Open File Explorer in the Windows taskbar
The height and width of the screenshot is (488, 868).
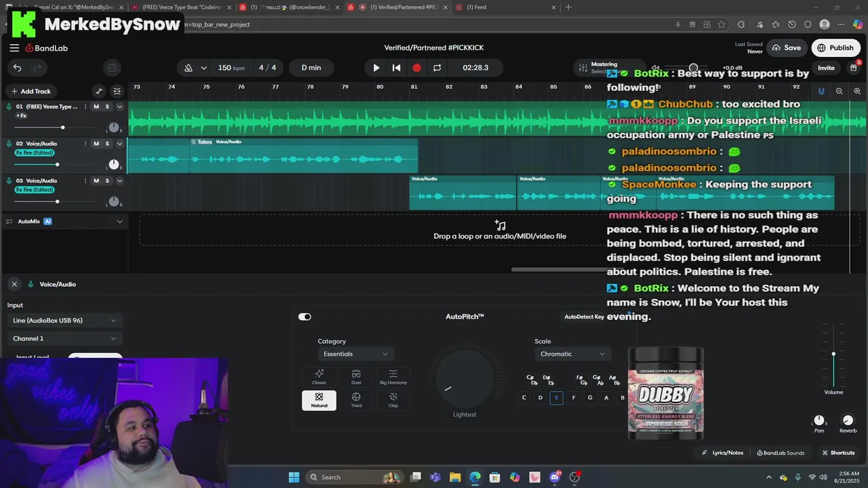tap(455, 477)
